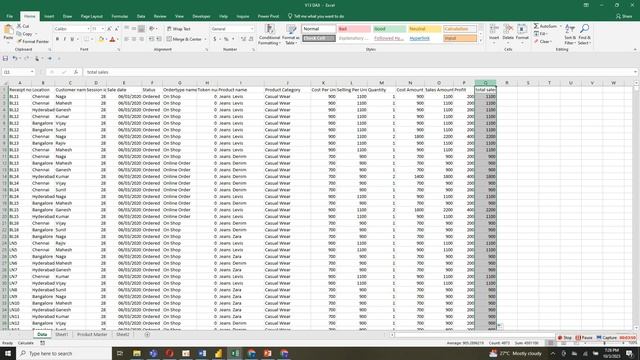Image resolution: width=640 pixels, height=360 pixels.
Task: Click the Decrease Decimal icon
Action: coord(251,39)
